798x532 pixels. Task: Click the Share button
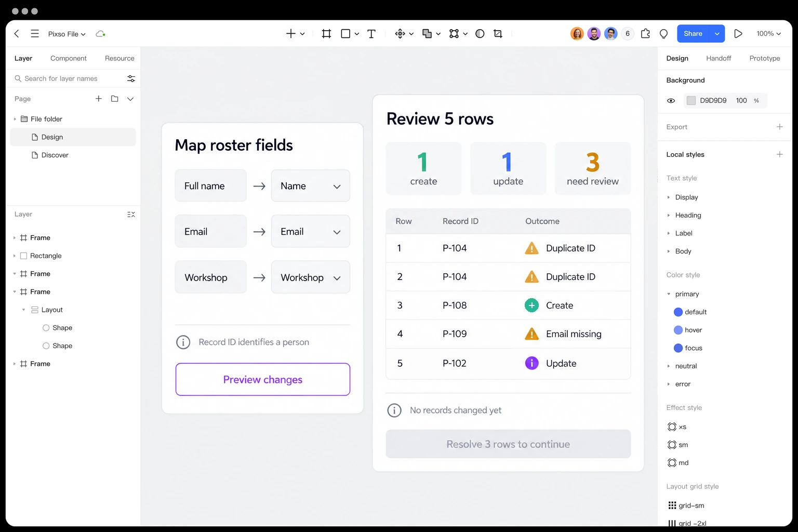[693, 34]
